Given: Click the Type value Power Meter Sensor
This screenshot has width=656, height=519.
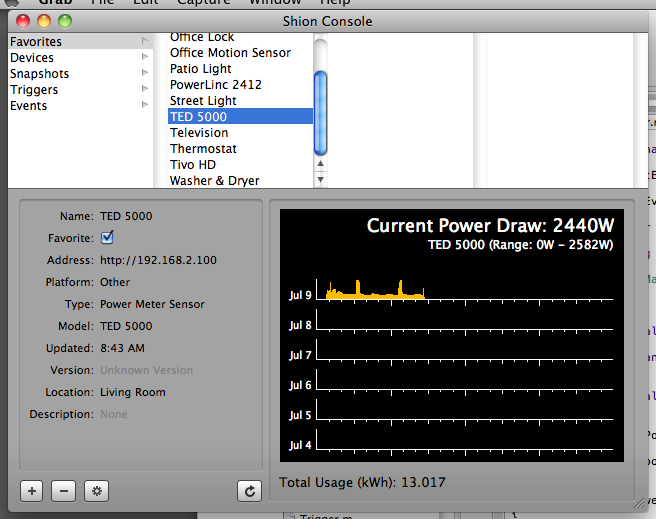Looking at the screenshot, I should (152, 304).
